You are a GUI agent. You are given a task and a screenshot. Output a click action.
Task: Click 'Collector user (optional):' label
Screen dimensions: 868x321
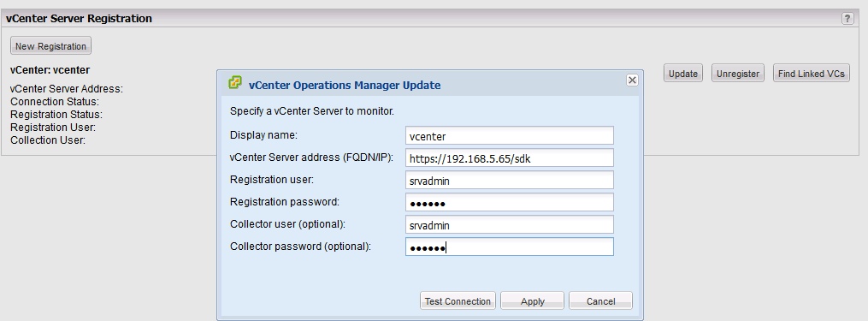287,224
